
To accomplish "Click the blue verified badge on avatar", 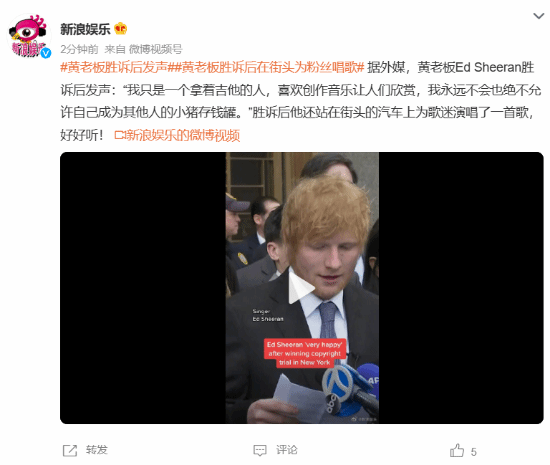I will coord(46,53).
